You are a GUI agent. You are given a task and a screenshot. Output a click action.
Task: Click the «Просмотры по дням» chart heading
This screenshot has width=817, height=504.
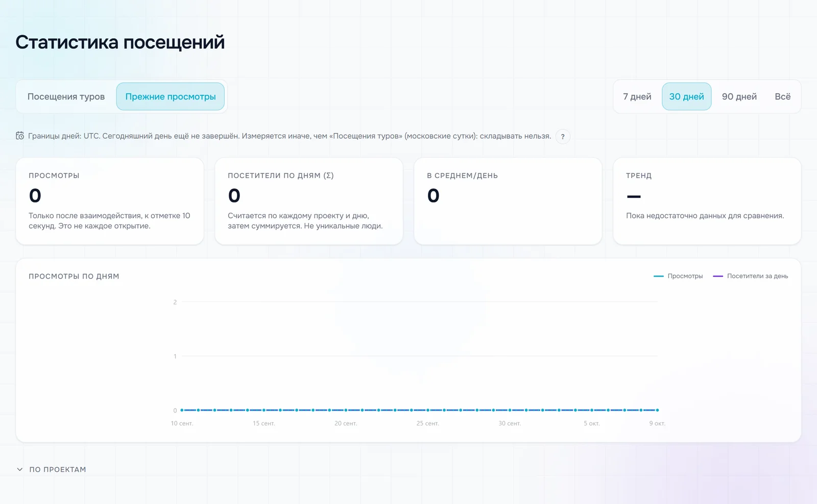tap(74, 276)
